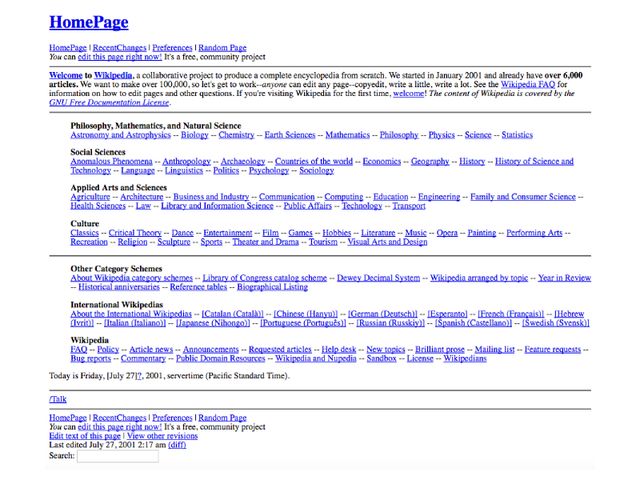Open the View other revisions link
Image resolution: width=640 pixels, height=480 pixels.
click(x=163, y=436)
